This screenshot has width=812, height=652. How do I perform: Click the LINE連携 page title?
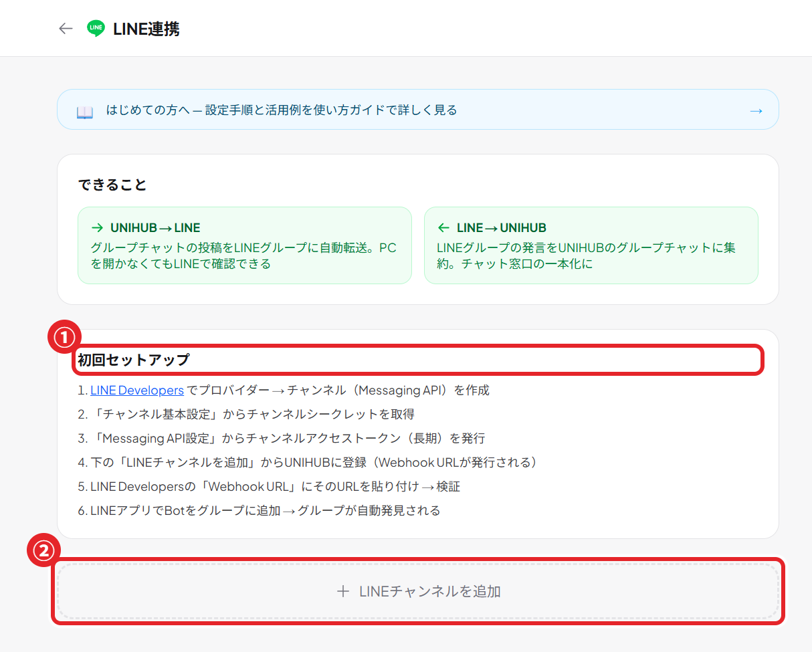[146, 29]
